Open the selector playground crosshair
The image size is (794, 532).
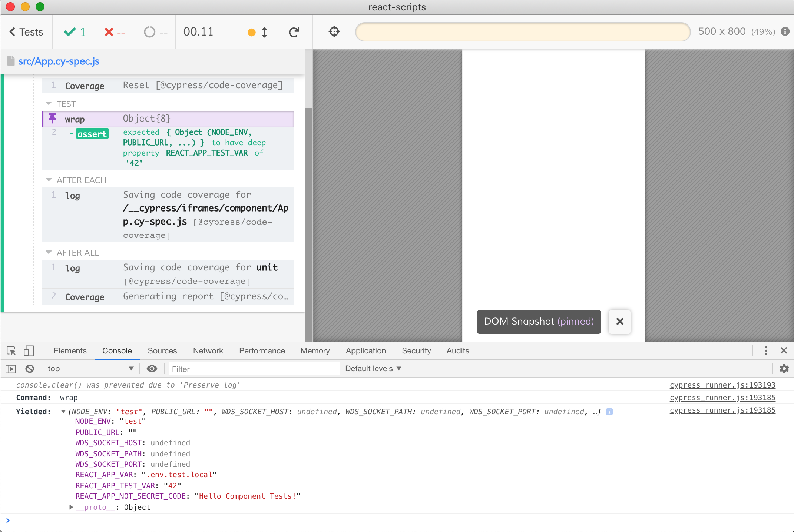334,31
